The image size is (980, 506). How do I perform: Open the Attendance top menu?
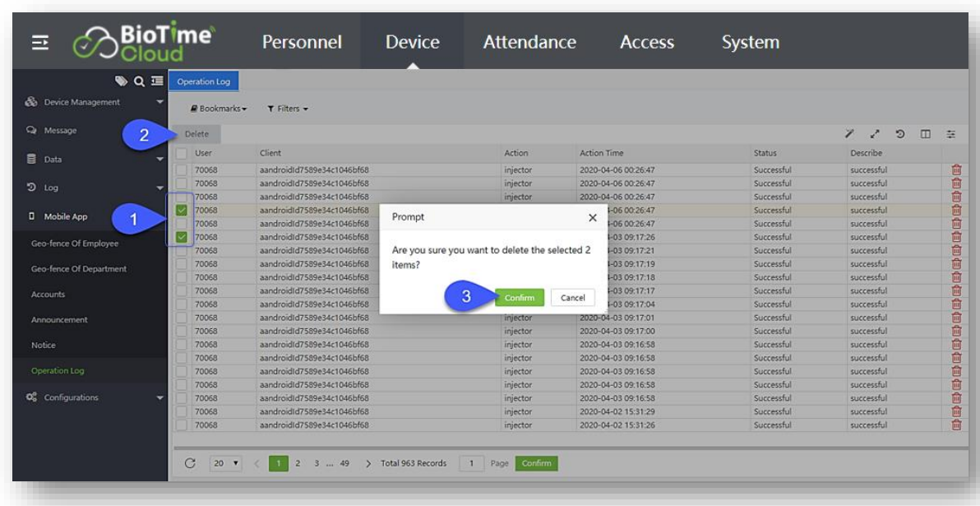[529, 42]
